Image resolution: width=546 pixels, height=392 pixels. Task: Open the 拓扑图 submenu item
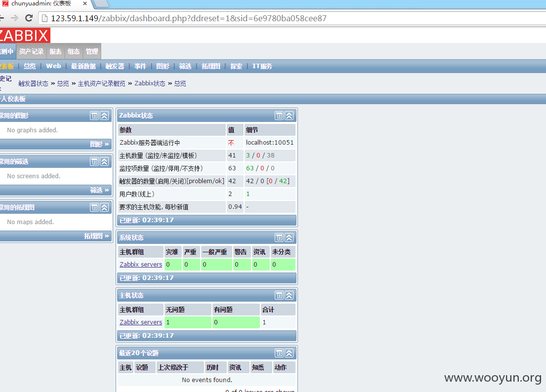click(x=210, y=66)
